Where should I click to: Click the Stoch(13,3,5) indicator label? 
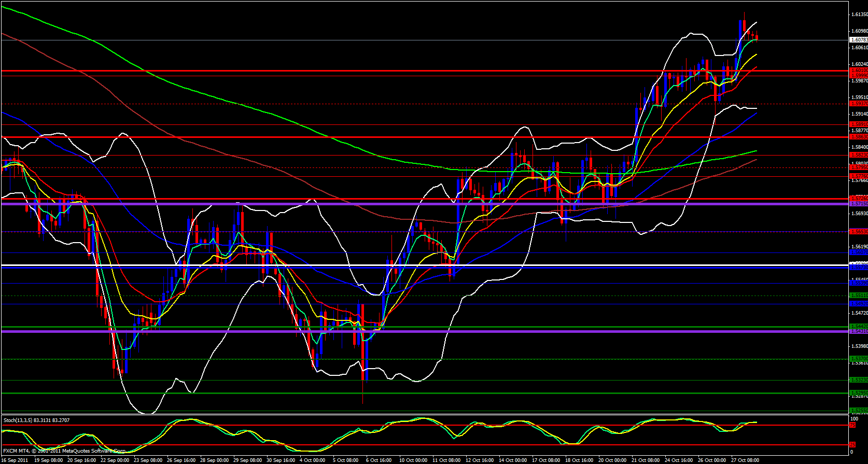click(36, 420)
